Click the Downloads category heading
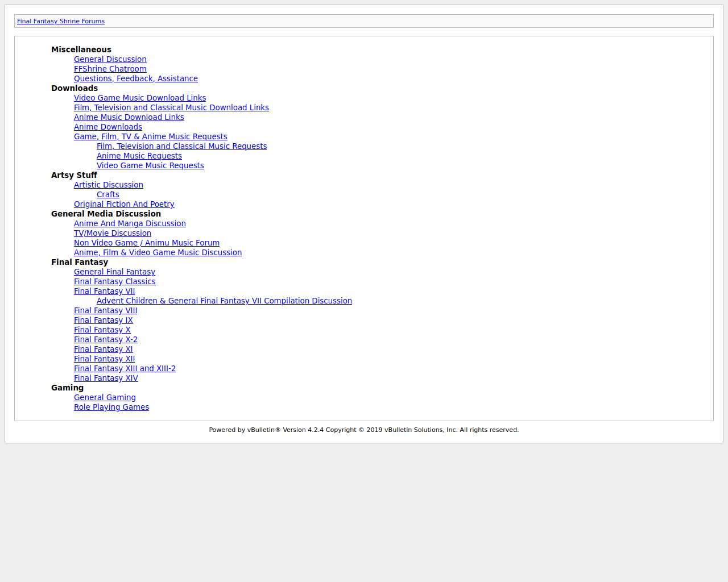This screenshot has width=728, height=582. click(75, 88)
